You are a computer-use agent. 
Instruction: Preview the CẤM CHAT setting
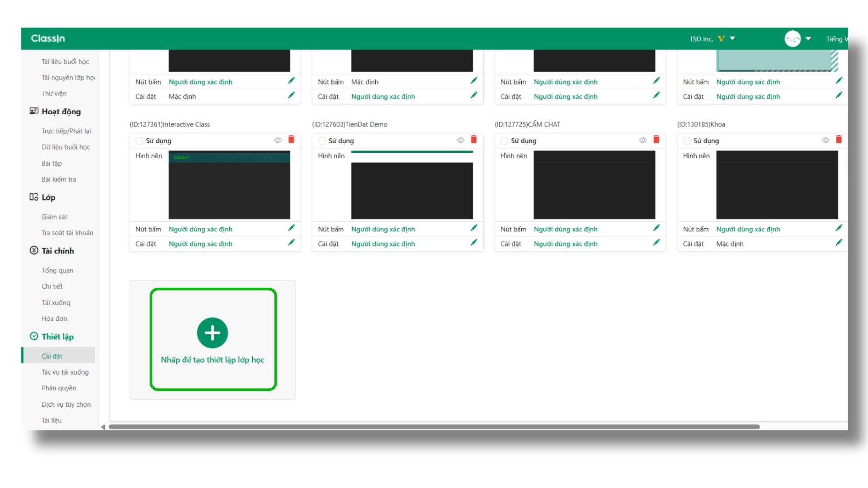point(643,141)
